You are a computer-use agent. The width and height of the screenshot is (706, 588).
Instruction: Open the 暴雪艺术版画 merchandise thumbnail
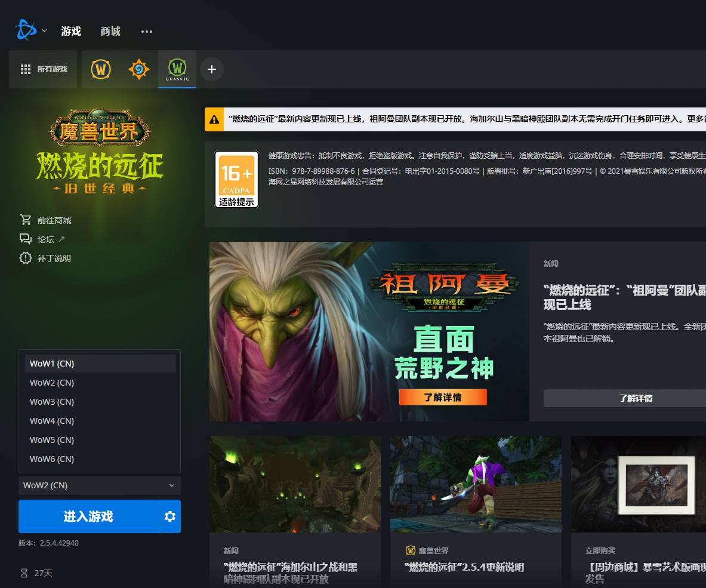(639, 484)
